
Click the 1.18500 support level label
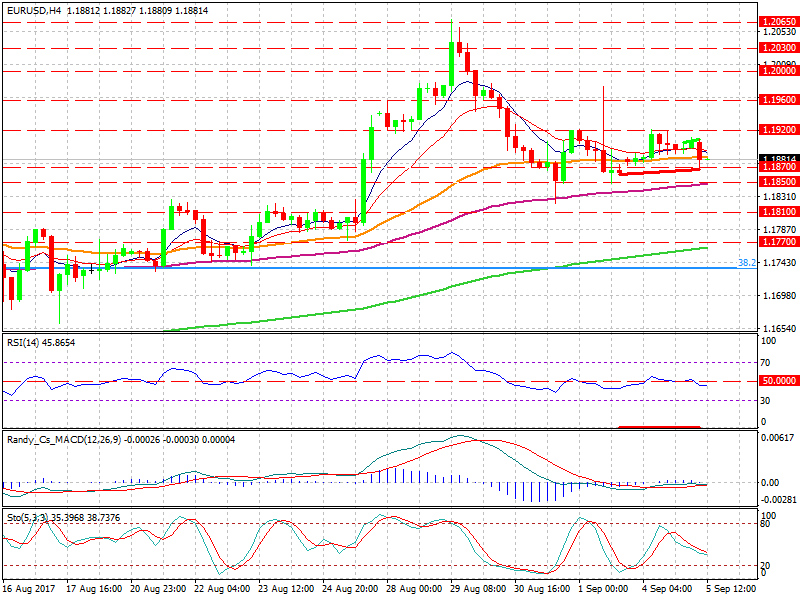pos(779,183)
